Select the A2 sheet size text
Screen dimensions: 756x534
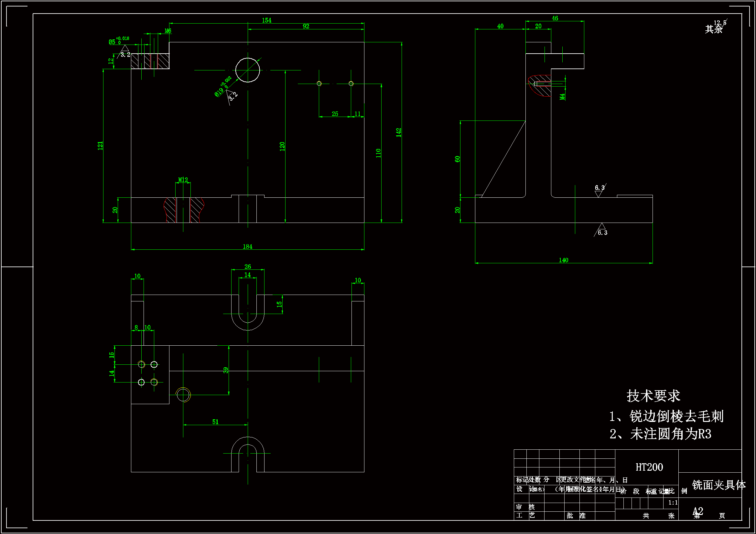click(x=698, y=511)
